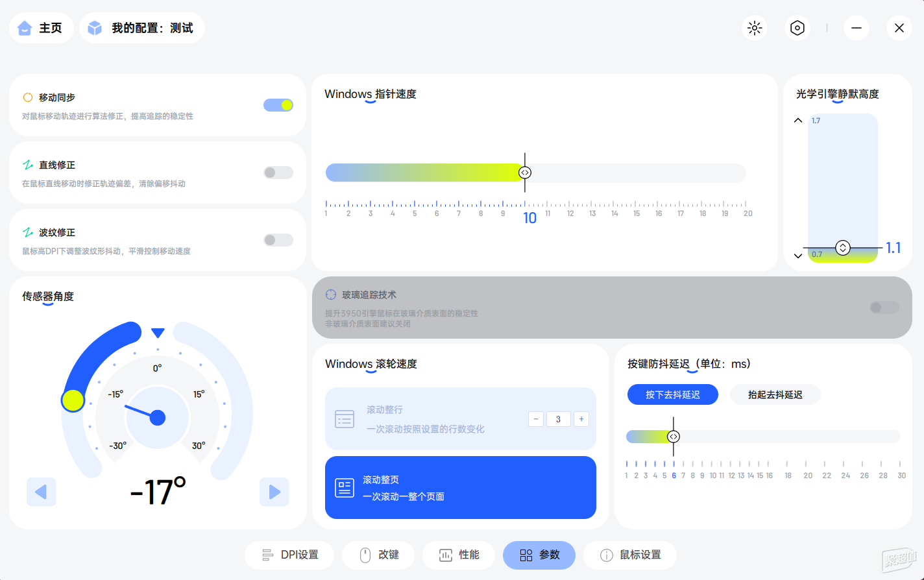Viewport: 924px width, 580px height.
Task: Click the Windows 指针速度 slider handle
Action: tap(525, 173)
